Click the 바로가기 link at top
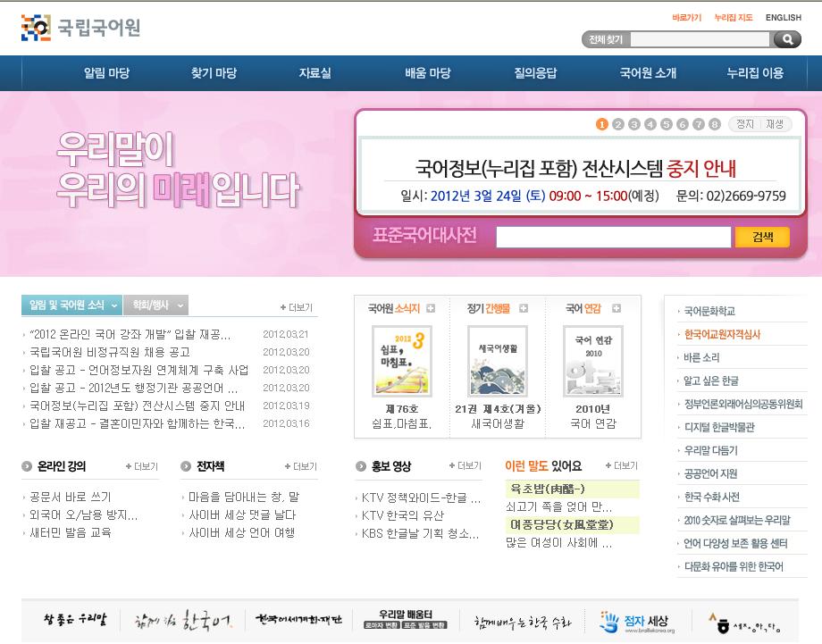822x644 pixels. pos(686,17)
